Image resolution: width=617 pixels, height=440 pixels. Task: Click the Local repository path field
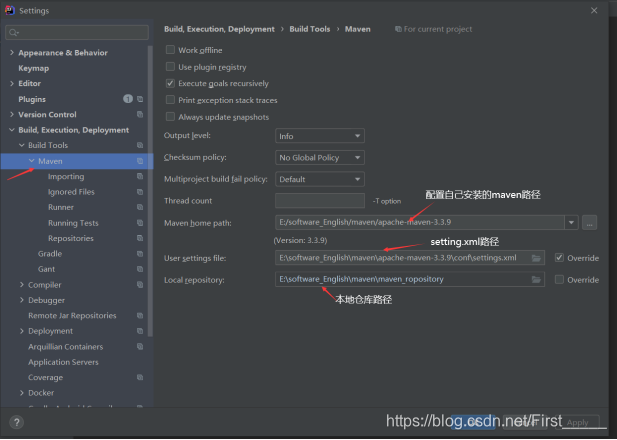[410, 279]
